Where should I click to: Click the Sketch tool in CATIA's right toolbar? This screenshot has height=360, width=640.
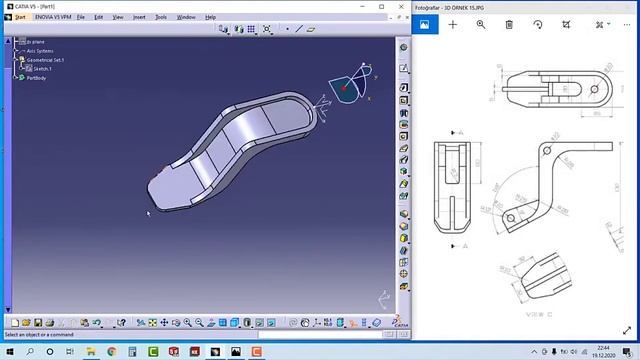point(403,68)
